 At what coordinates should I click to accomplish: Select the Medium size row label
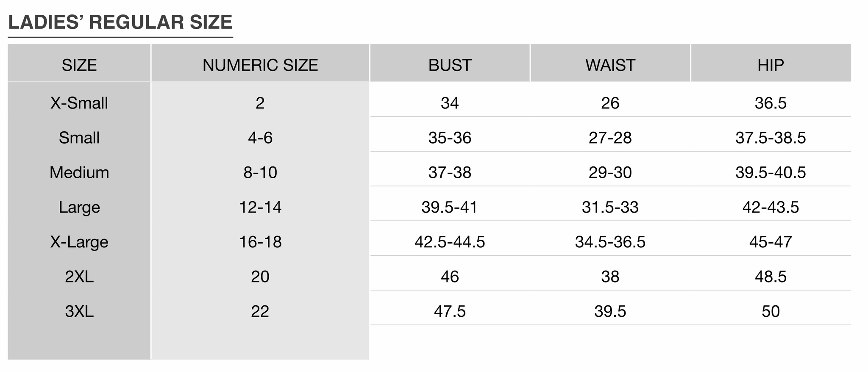(79, 172)
